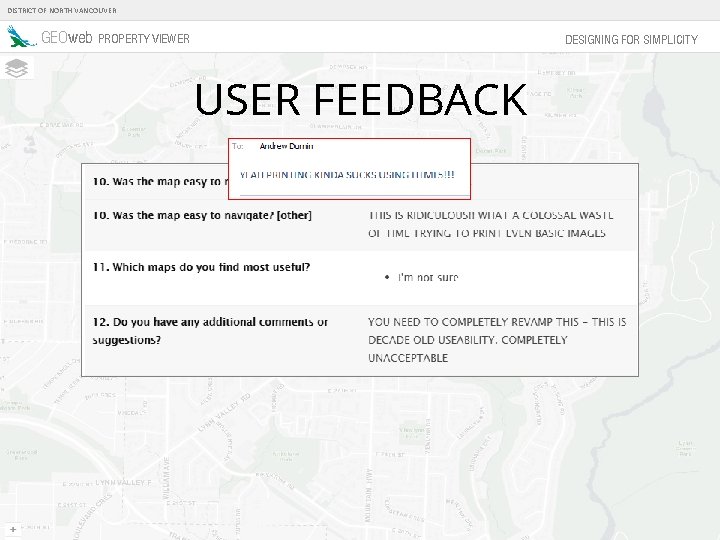Click 'District of North Vancouver' header text
The height and width of the screenshot is (540, 720).
[62, 10]
